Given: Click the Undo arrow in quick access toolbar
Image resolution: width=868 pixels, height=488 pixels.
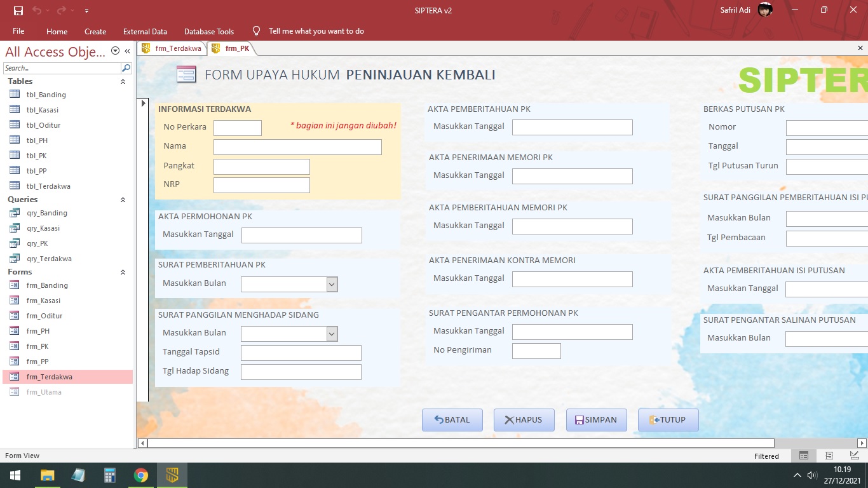Looking at the screenshot, I should tap(37, 10).
